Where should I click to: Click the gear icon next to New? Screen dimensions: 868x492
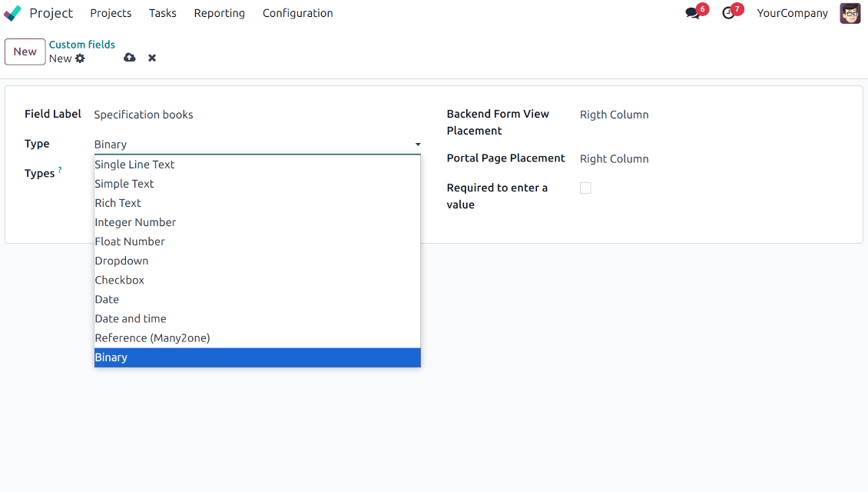(80, 58)
